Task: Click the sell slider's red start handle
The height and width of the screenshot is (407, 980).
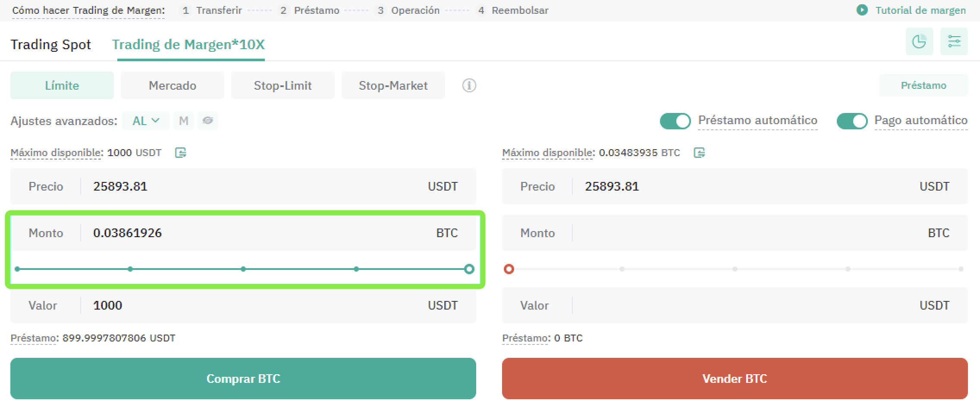Action: pos(509,269)
